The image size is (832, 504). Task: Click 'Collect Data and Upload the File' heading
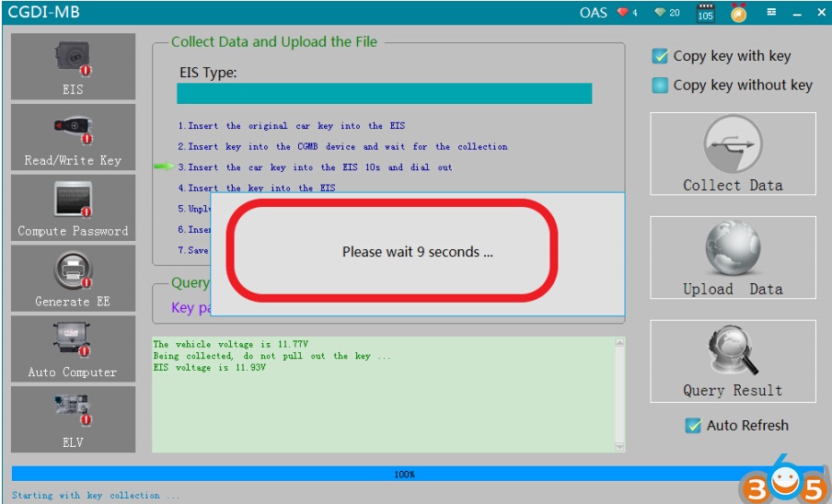click(273, 42)
